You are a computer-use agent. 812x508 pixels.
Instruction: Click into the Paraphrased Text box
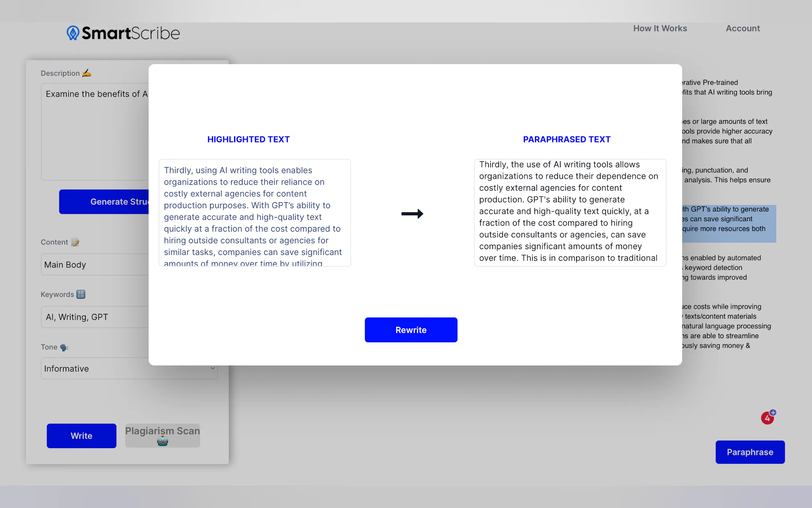pos(570,213)
